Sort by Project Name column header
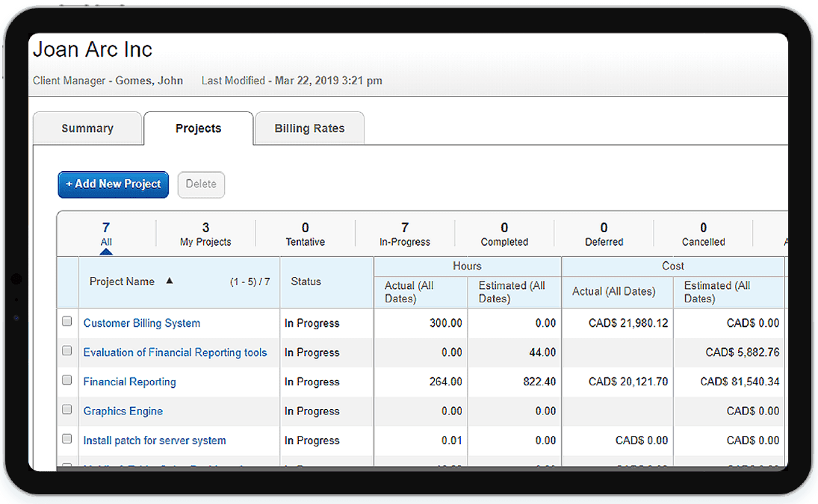 tap(122, 281)
